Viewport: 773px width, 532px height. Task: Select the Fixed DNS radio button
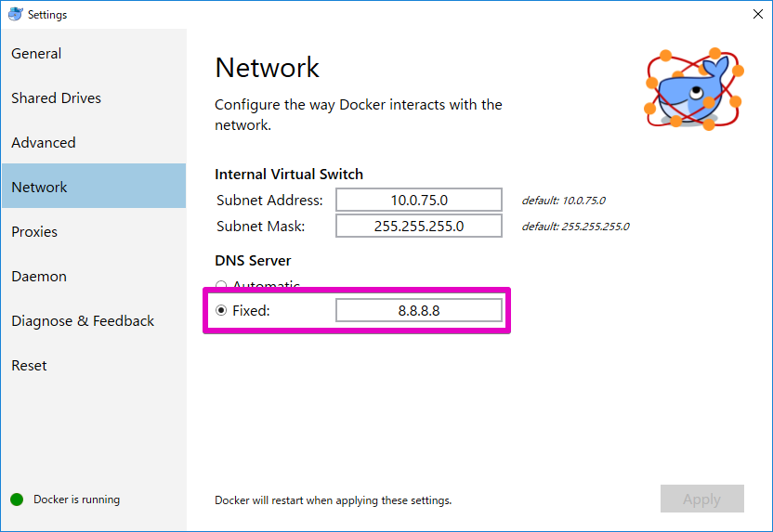(x=221, y=310)
